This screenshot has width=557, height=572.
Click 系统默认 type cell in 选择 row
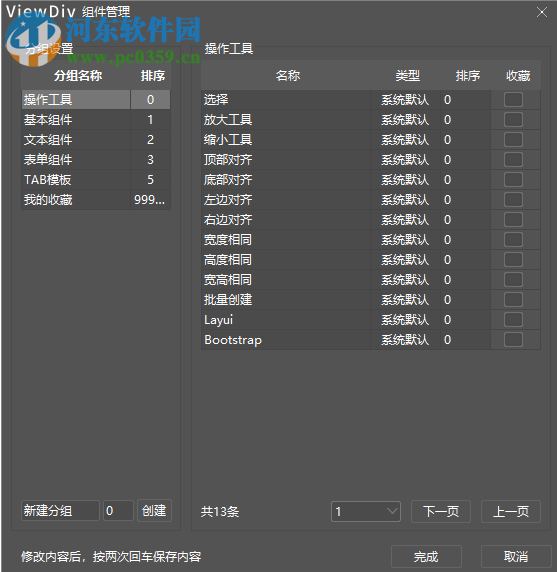click(405, 100)
